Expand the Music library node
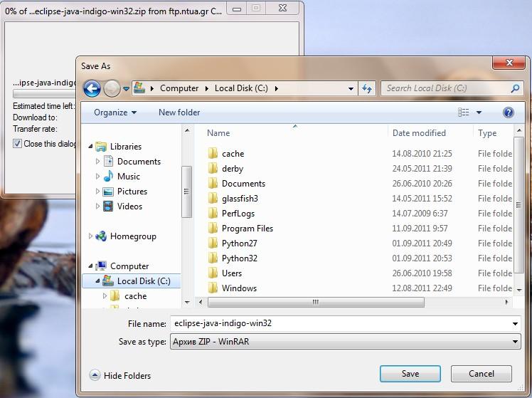The height and width of the screenshot is (398, 532). click(x=97, y=177)
